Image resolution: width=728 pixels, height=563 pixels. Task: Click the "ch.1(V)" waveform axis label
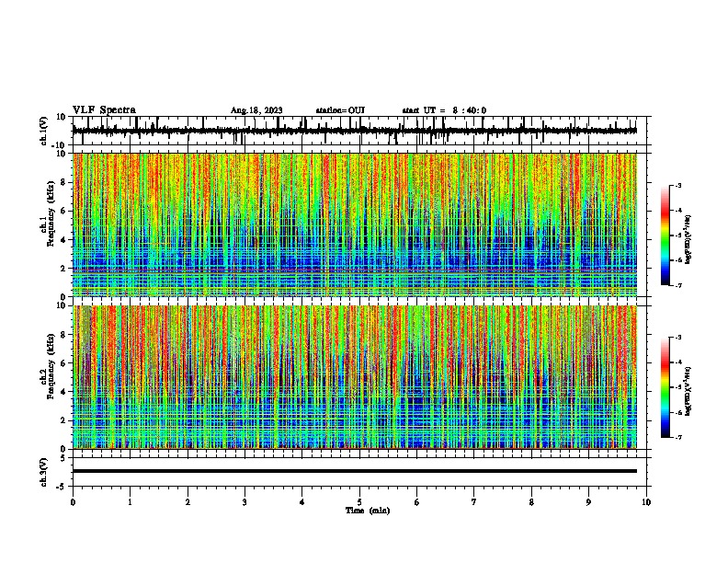[44, 131]
